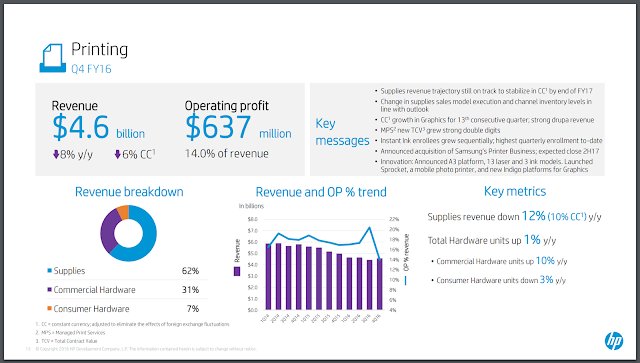
Task: Click the "Key messages" heading
Action: [342, 132]
